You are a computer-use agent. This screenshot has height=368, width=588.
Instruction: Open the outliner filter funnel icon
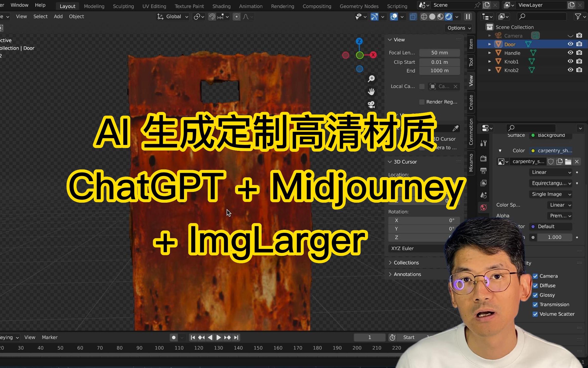(578, 17)
